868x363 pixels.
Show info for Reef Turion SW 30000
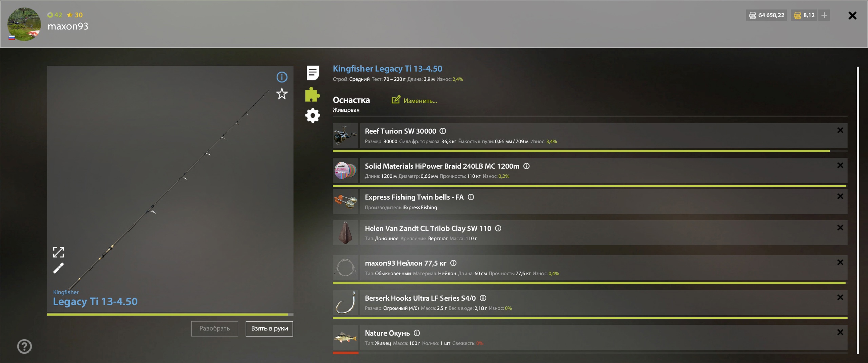(443, 131)
